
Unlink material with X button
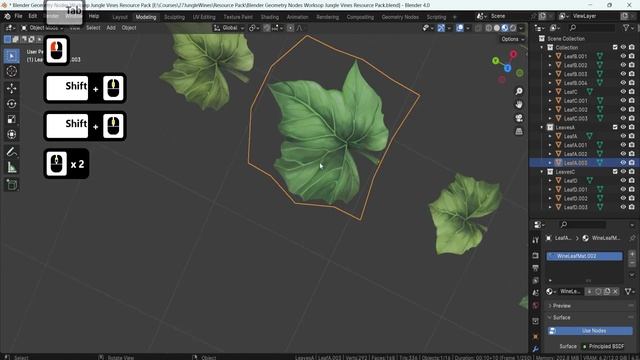click(x=615, y=291)
